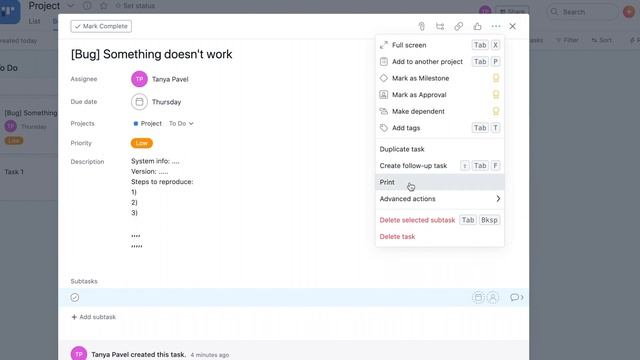Viewport: 640px width, 360px height.
Task: Expand the Advanced actions submenu
Action: pos(440,199)
